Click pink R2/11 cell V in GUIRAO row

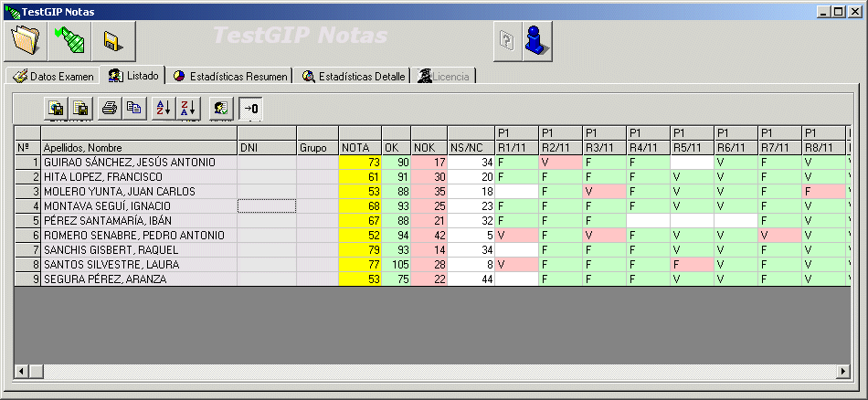[560, 163]
